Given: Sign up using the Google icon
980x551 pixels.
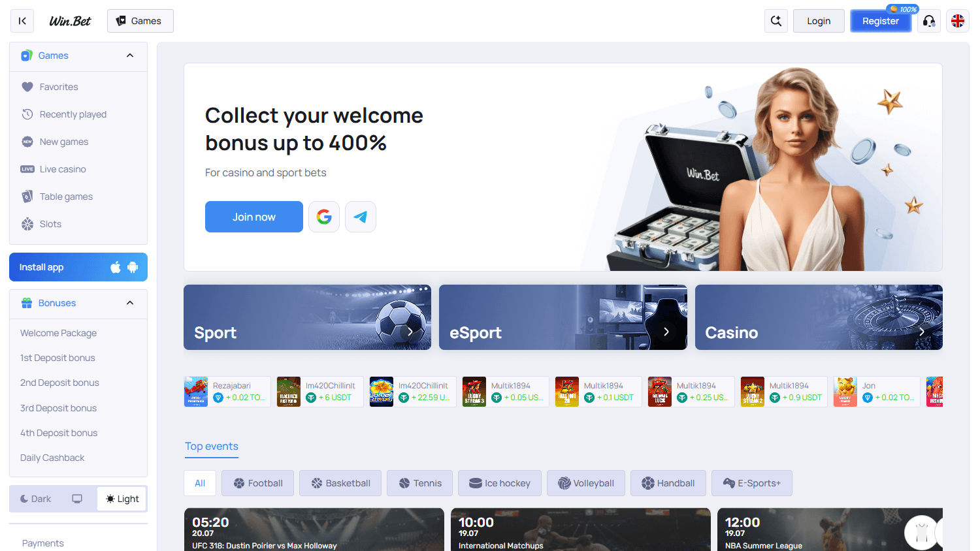Looking at the screenshot, I should (x=323, y=216).
